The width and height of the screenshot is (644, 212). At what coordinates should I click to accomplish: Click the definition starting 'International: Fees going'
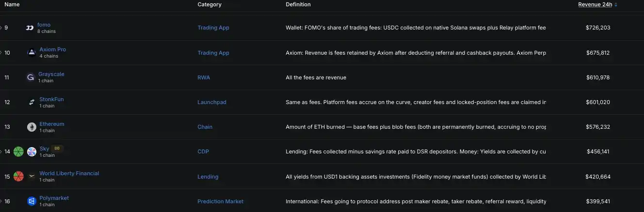[416, 201]
